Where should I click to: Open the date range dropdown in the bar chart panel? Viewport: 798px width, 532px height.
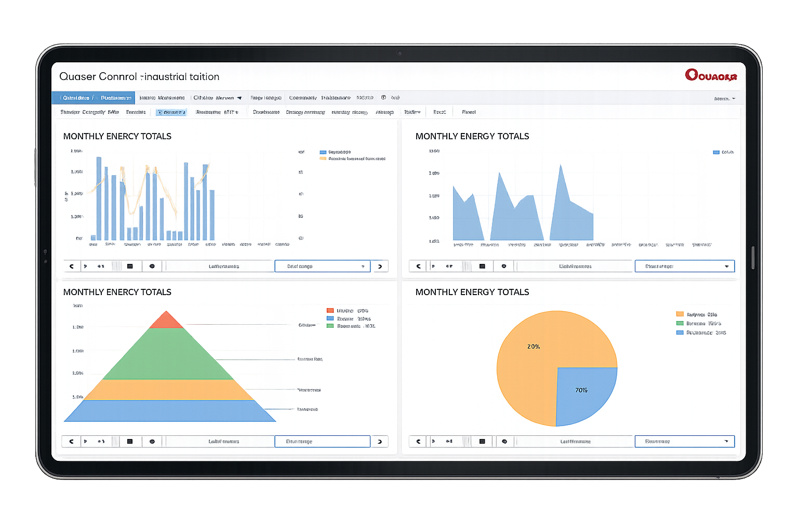click(322, 266)
